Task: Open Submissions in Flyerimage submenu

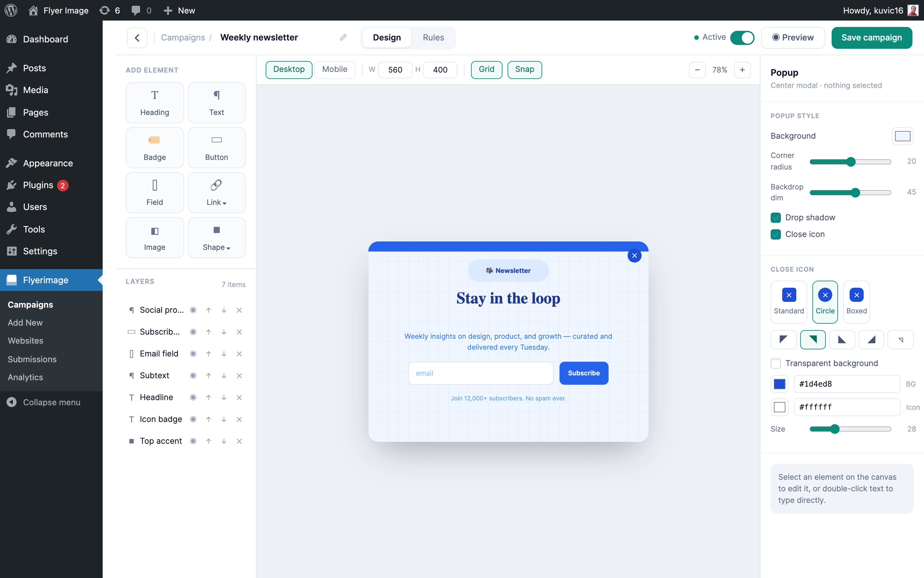Action: tap(32, 359)
